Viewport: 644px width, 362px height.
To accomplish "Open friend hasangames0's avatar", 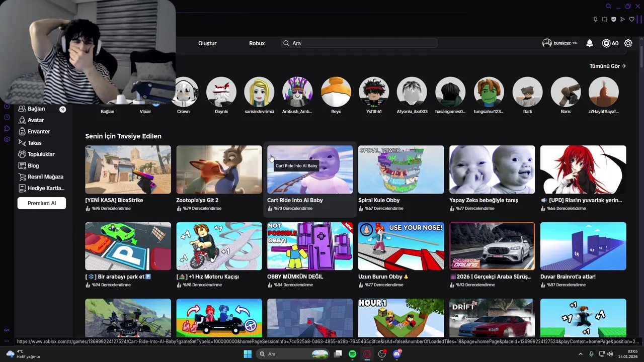I will 450,92.
